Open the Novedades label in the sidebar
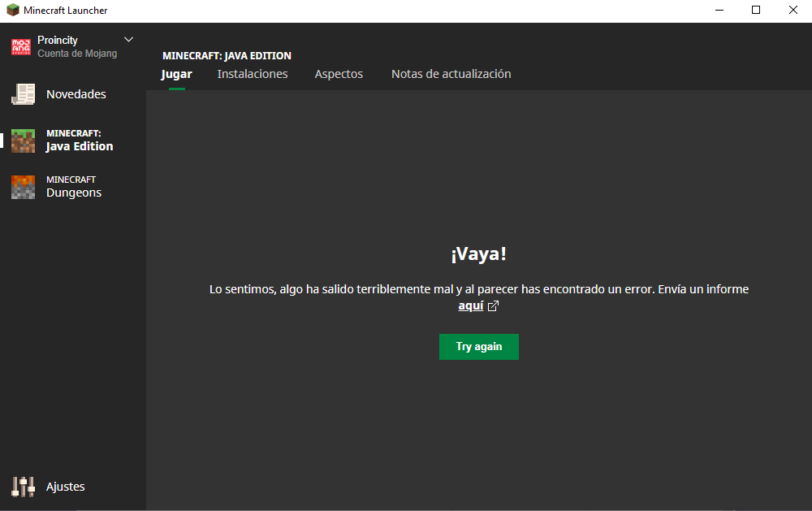 tap(76, 94)
